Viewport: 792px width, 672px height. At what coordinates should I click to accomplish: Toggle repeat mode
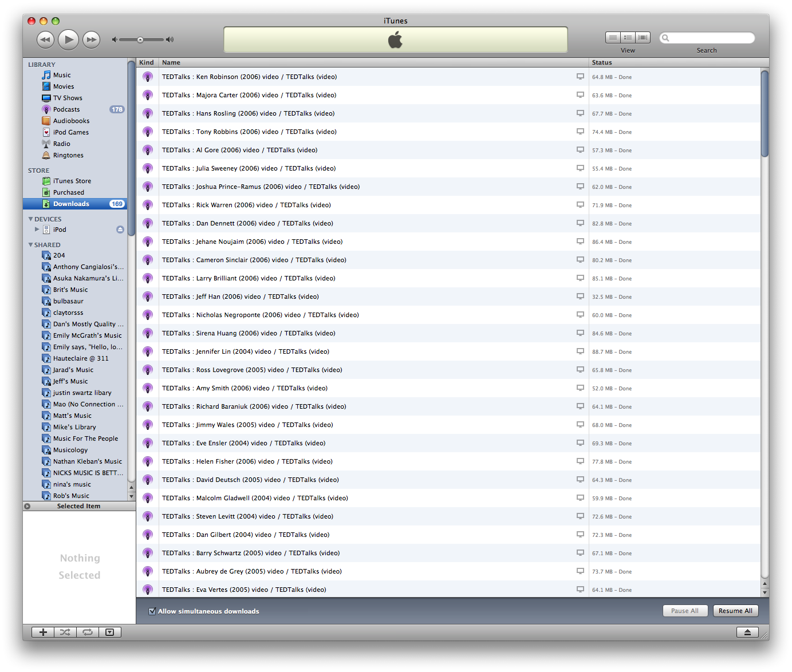(x=88, y=632)
